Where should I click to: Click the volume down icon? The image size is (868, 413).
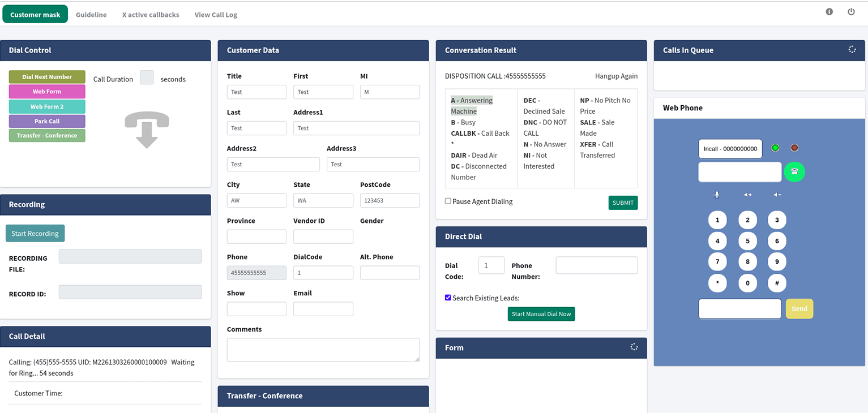[x=777, y=195]
